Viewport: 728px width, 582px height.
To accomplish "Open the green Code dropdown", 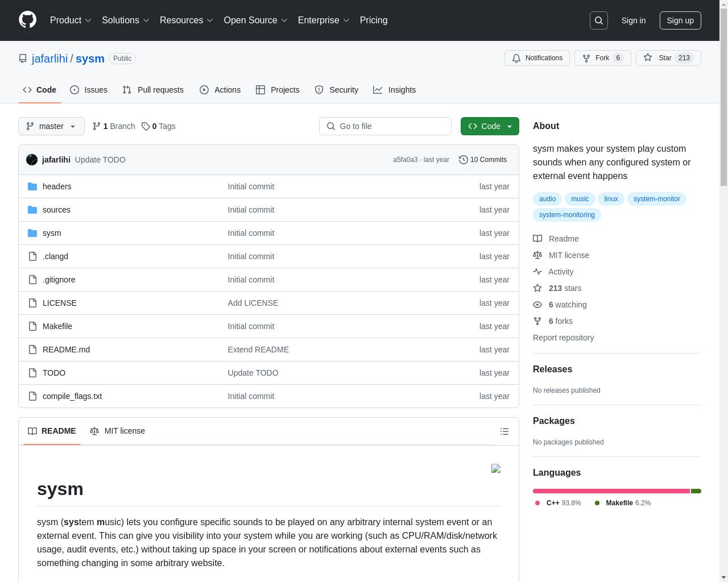I will click(490, 126).
